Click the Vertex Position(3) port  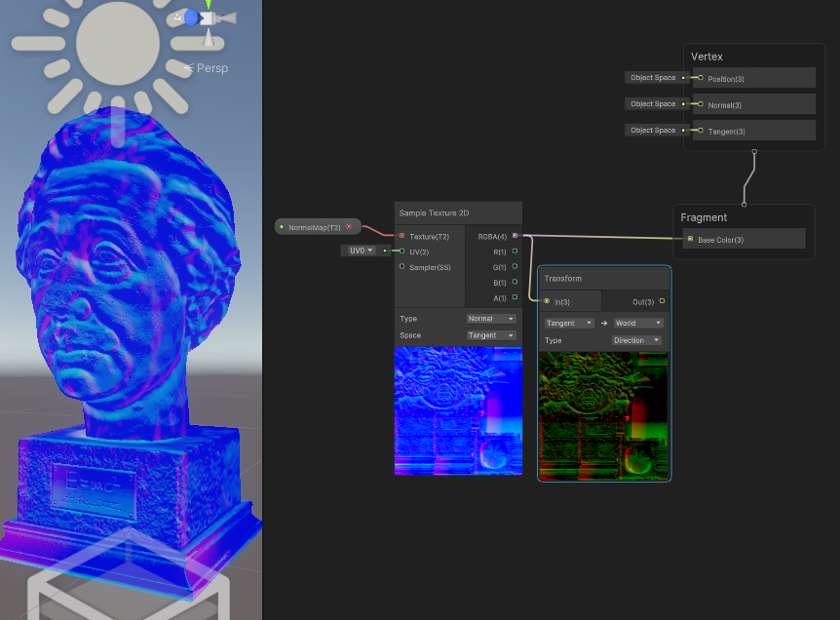tap(701, 78)
